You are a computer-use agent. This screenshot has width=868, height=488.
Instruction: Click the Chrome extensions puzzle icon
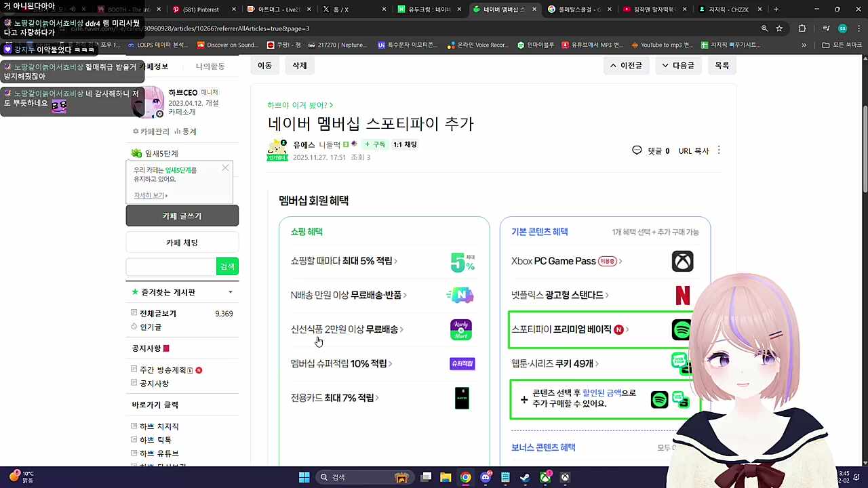pos(802,29)
